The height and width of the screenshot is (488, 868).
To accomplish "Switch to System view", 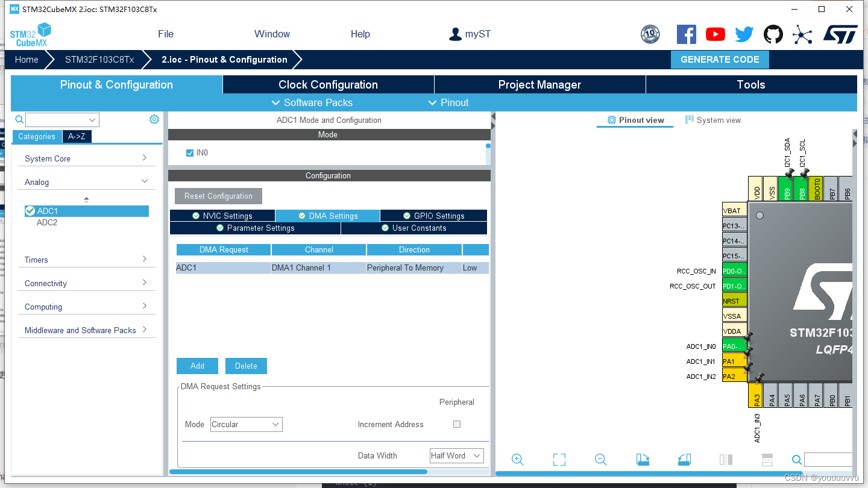I will pos(713,120).
